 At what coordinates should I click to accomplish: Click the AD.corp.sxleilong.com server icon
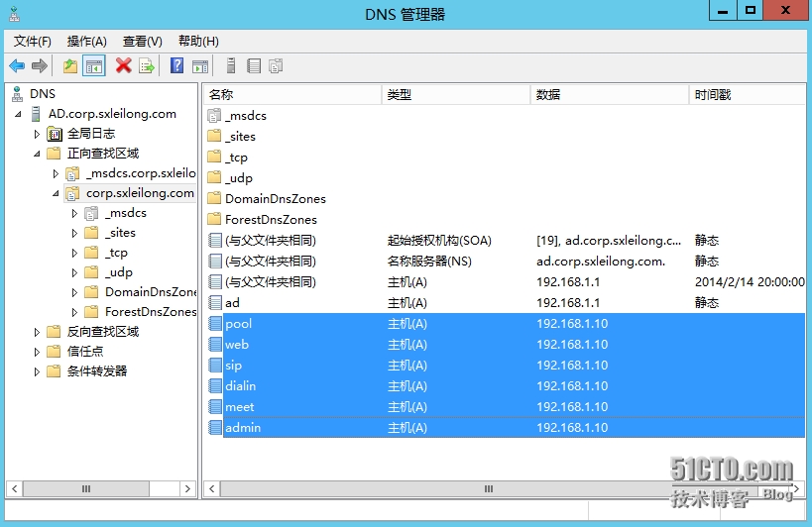(x=36, y=114)
